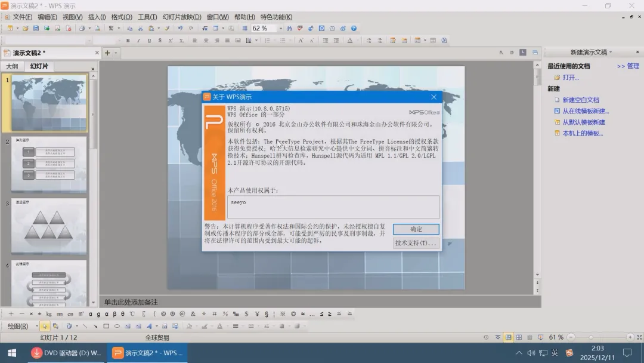This screenshot has width=644, height=363.
Task: Insert WordArt with the slanted A icon
Action: click(x=149, y=326)
